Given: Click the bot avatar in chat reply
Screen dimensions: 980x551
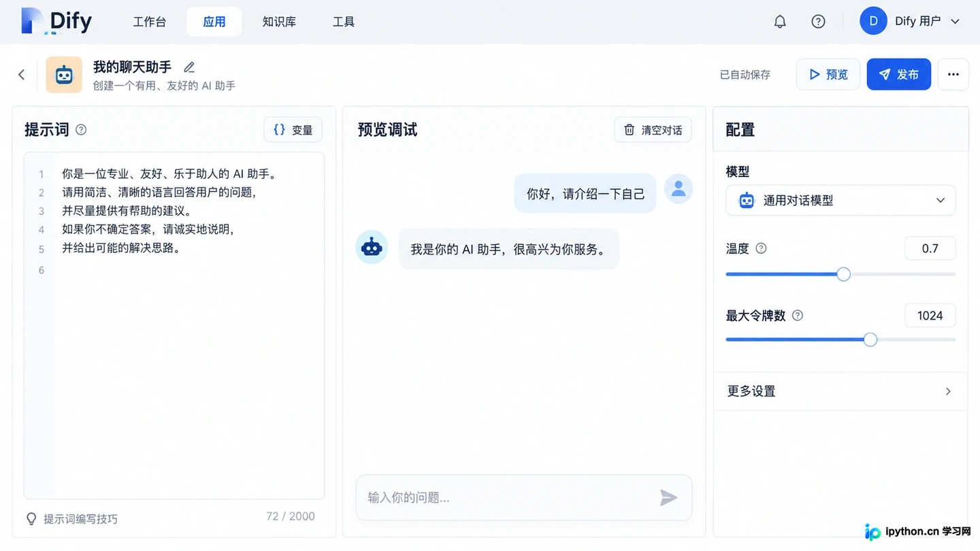Looking at the screenshot, I should (x=372, y=247).
